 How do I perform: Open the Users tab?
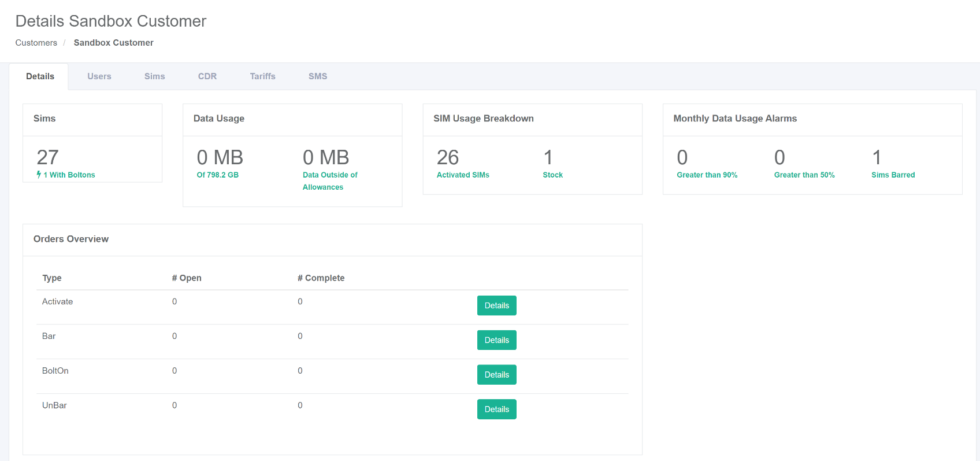[99, 76]
